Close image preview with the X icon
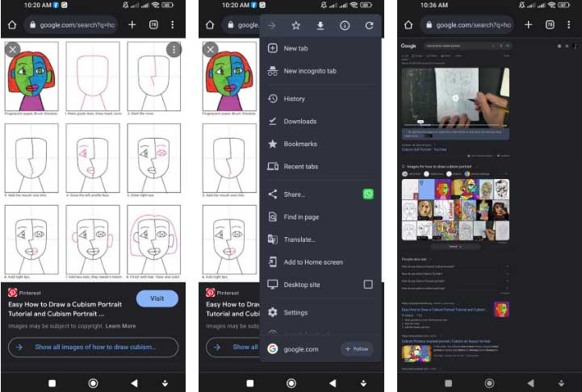The image size is (582, 392). click(x=12, y=49)
